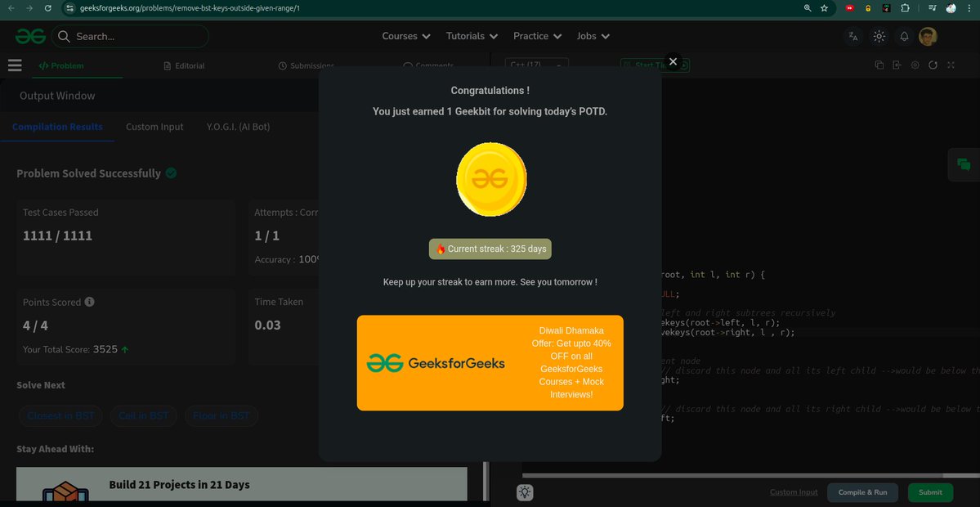The image size is (980, 507).
Task: Switch to the Submissions tab
Action: (x=307, y=65)
